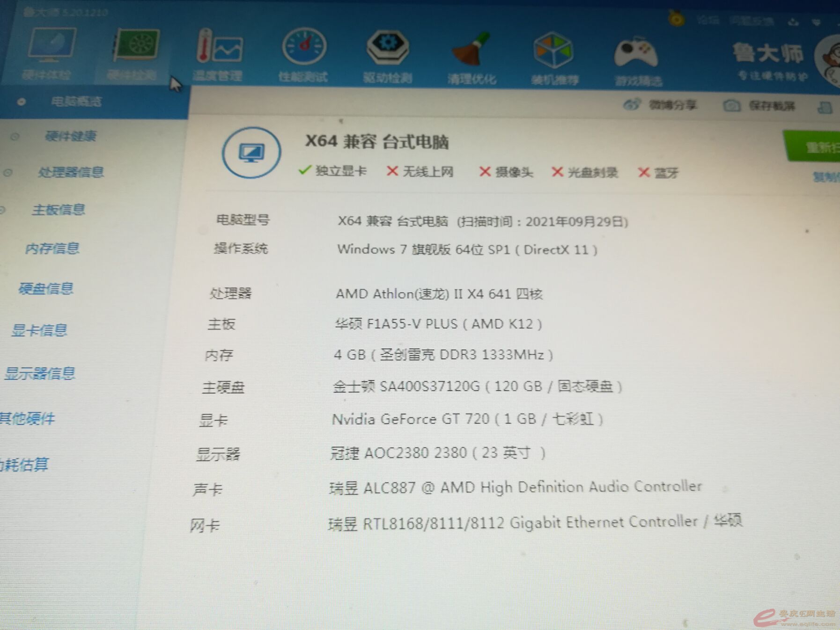Click 清理优化 broom icon
Image resolution: width=840 pixels, height=630 pixels.
(x=472, y=50)
